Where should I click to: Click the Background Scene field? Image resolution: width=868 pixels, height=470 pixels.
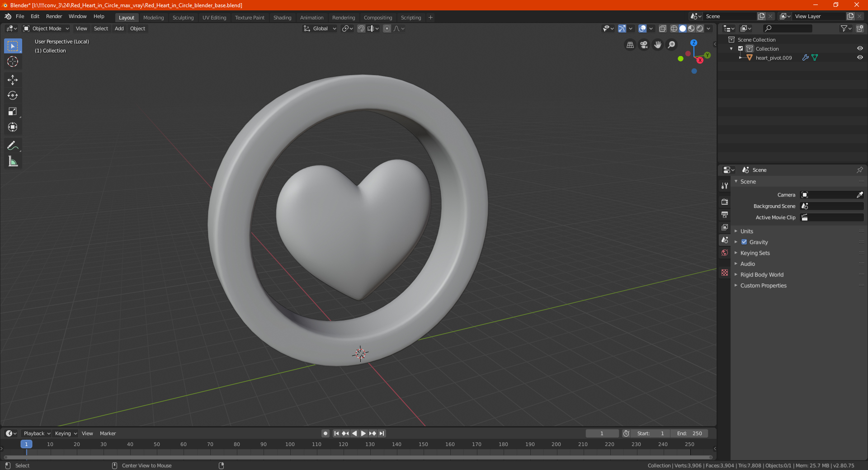[x=832, y=206]
